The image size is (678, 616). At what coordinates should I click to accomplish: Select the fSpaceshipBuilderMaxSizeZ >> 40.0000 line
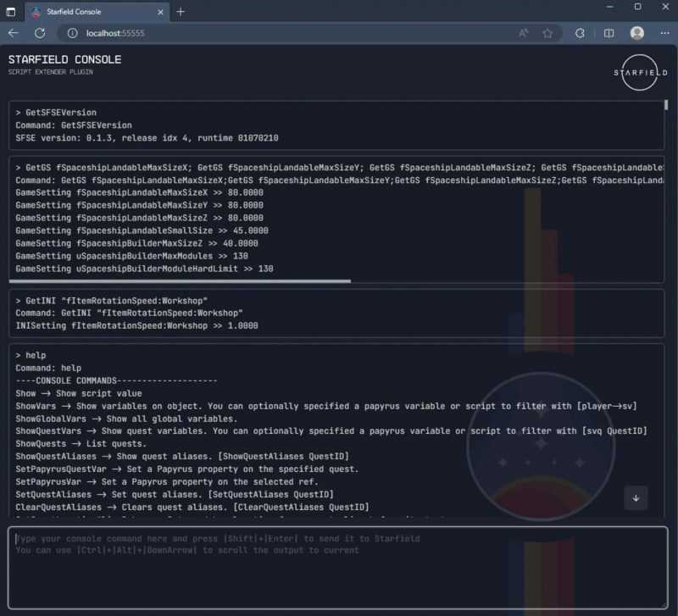tap(136, 243)
